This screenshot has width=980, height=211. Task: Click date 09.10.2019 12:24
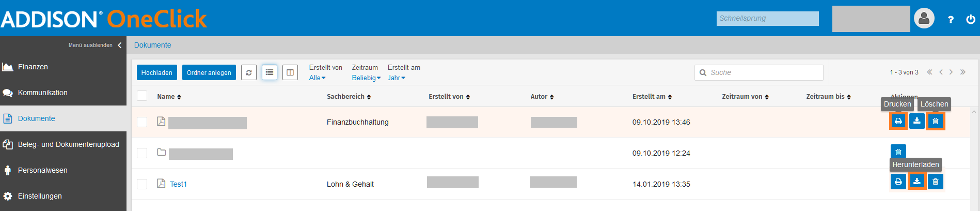point(661,153)
